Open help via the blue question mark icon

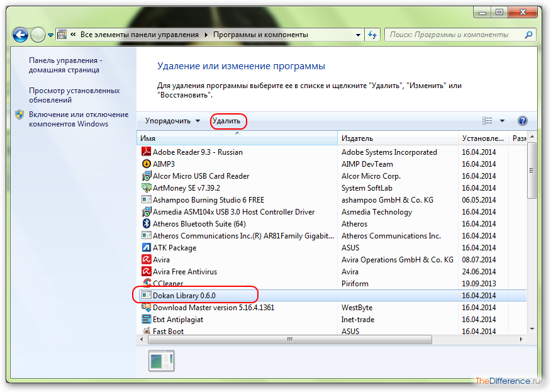(x=521, y=121)
